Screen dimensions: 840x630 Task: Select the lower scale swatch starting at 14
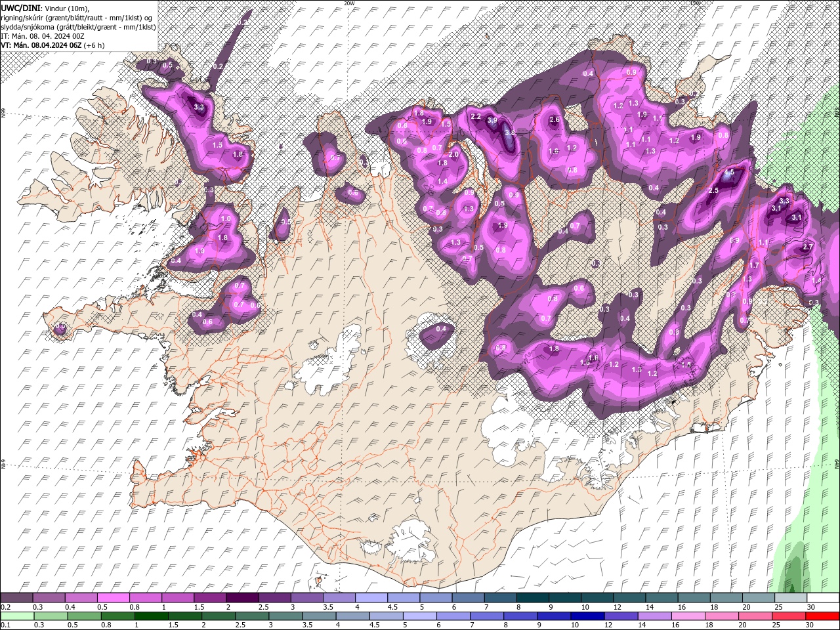[x=654, y=616]
